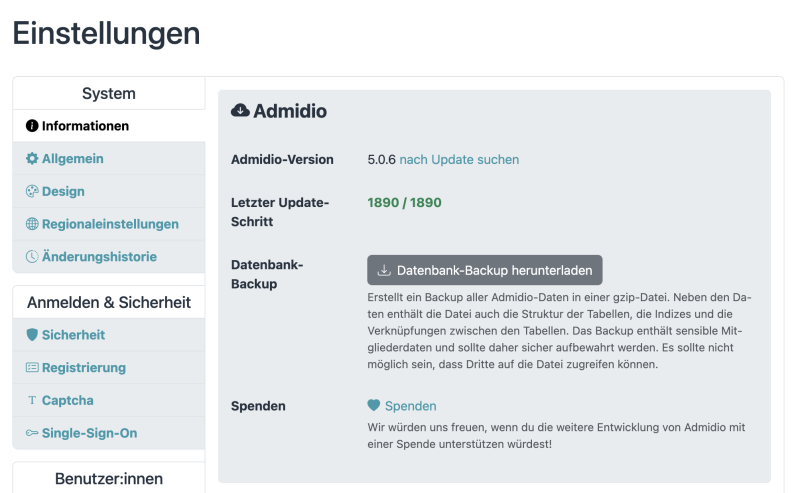Download the database backup
800x493 pixels.
click(x=485, y=270)
